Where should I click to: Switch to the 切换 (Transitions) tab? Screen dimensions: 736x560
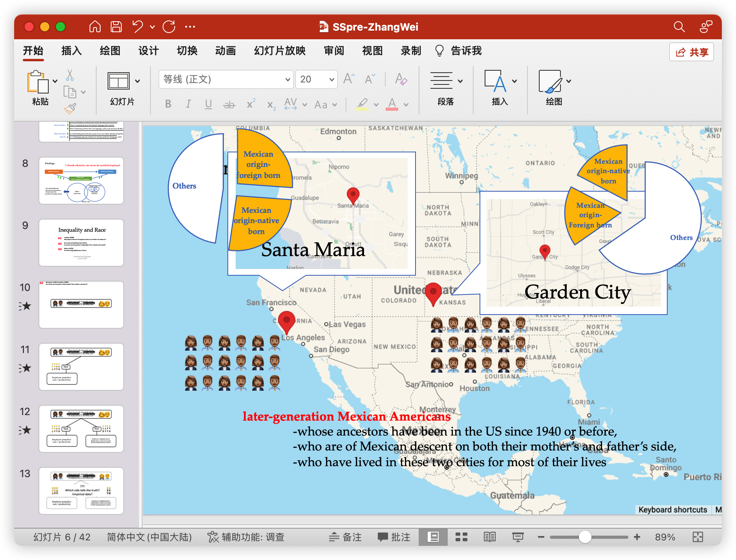point(187,51)
